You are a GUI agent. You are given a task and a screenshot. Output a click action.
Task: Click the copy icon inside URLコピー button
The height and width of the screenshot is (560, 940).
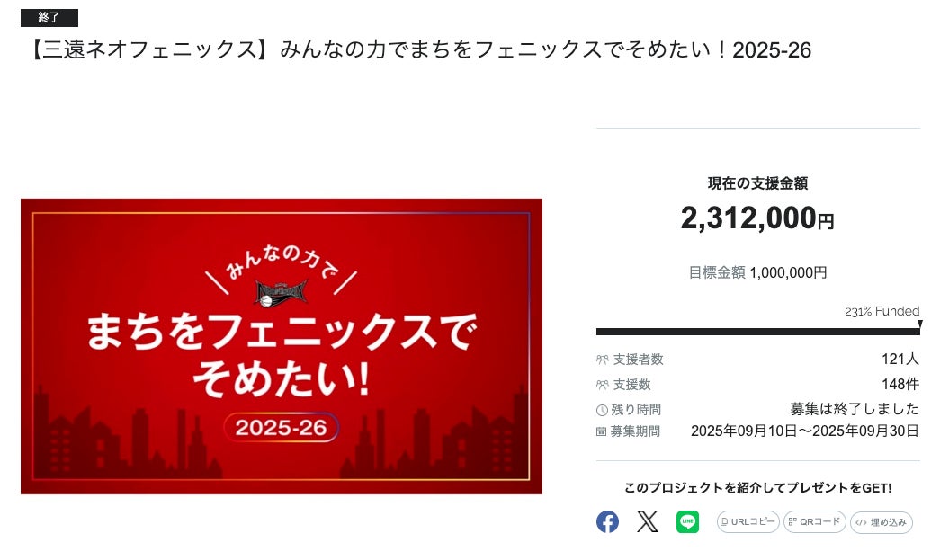coord(724,521)
